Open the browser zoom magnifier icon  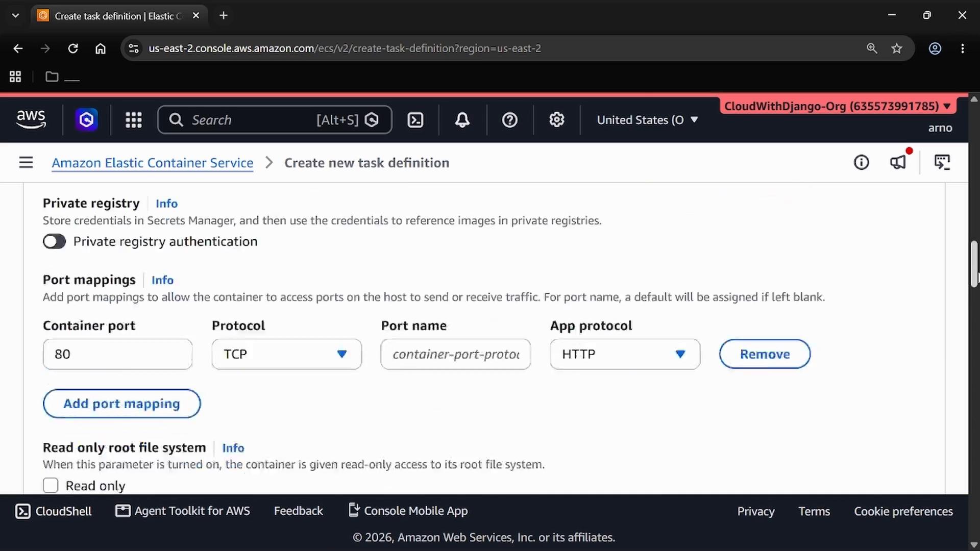tap(872, 48)
